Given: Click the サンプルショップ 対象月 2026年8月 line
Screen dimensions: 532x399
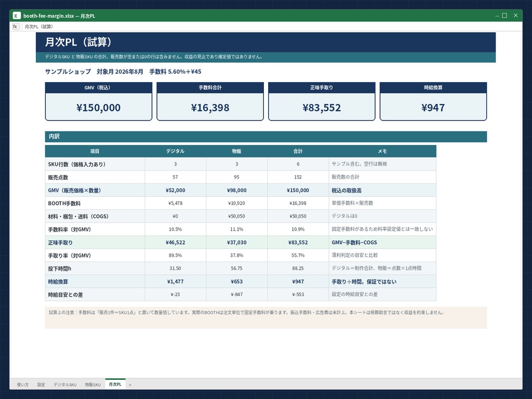Looking at the screenshot, I should [123, 72].
